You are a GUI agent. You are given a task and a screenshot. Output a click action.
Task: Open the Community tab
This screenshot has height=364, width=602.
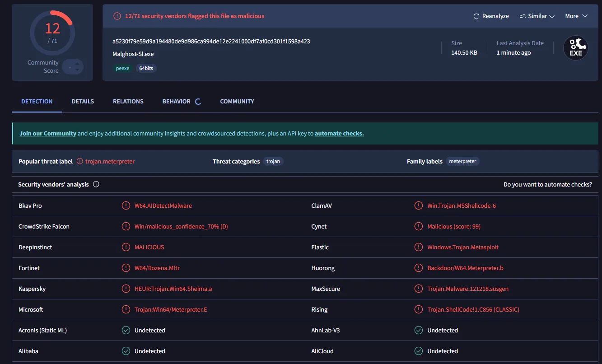[x=237, y=101]
